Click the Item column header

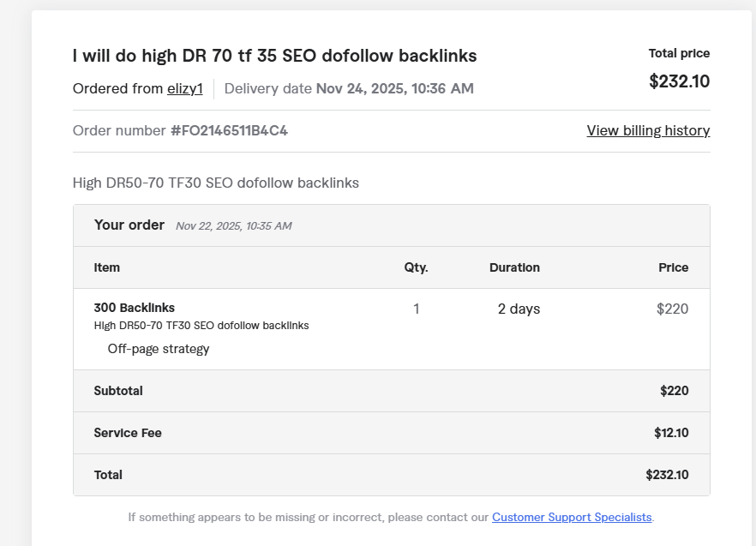point(107,267)
